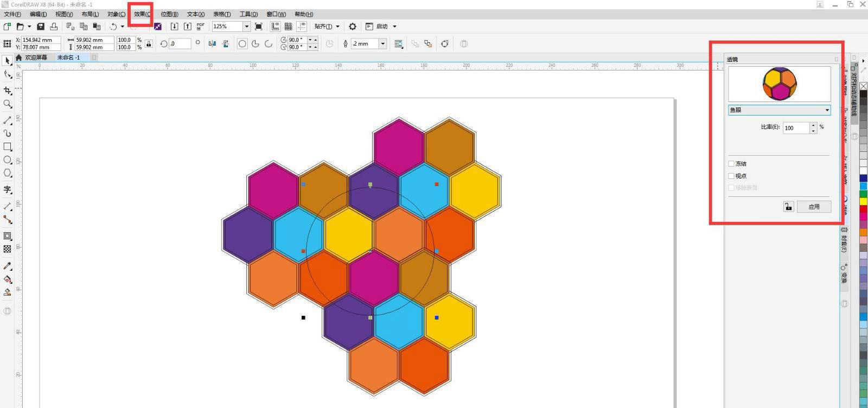Choose the full Ellipse shape mode

click(242, 43)
